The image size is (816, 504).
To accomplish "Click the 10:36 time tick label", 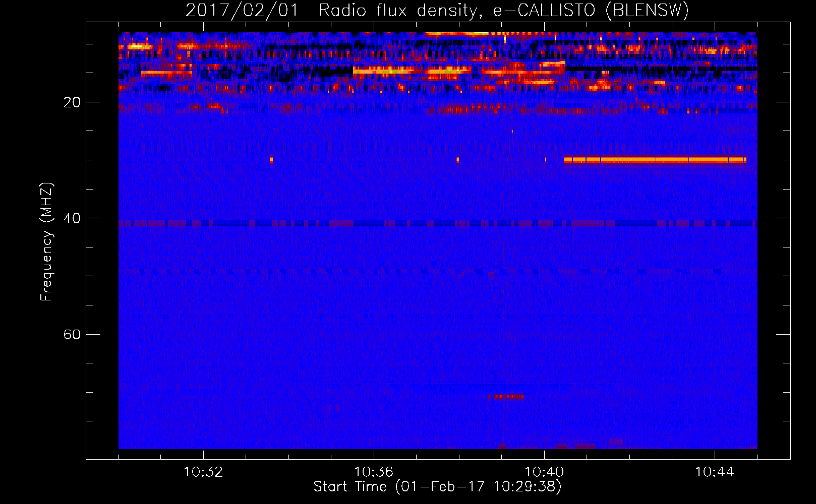I will click(x=374, y=472).
